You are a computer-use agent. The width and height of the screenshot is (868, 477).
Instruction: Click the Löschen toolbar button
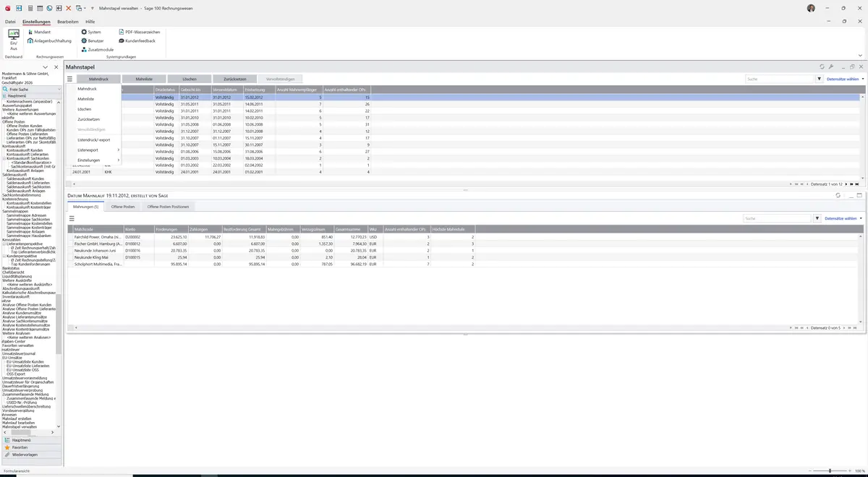(x=190, y=79)
